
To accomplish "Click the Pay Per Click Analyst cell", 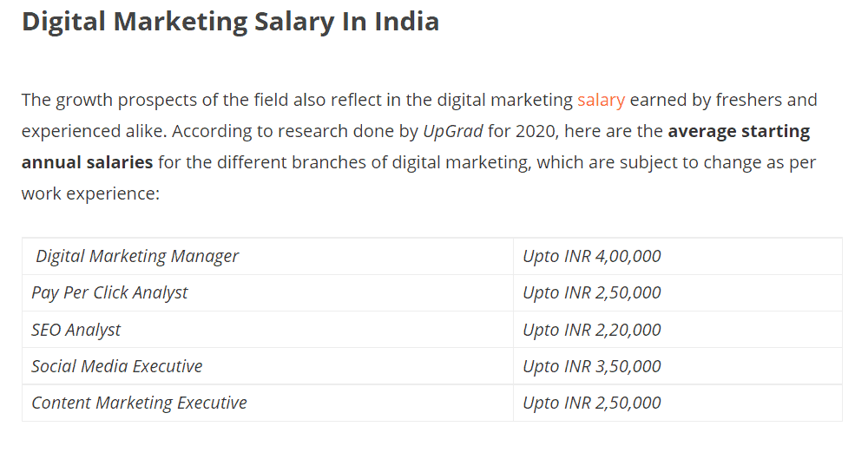I will pos(267,293).
